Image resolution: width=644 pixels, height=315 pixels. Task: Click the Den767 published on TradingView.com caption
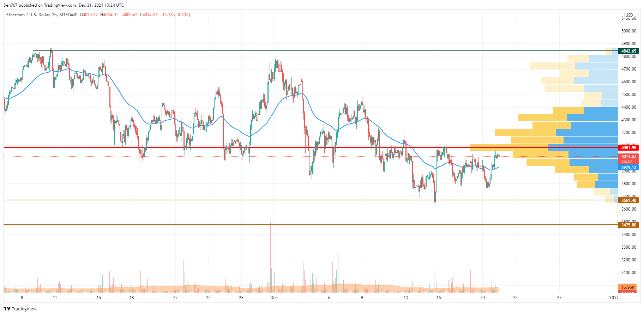coord(64,5)
